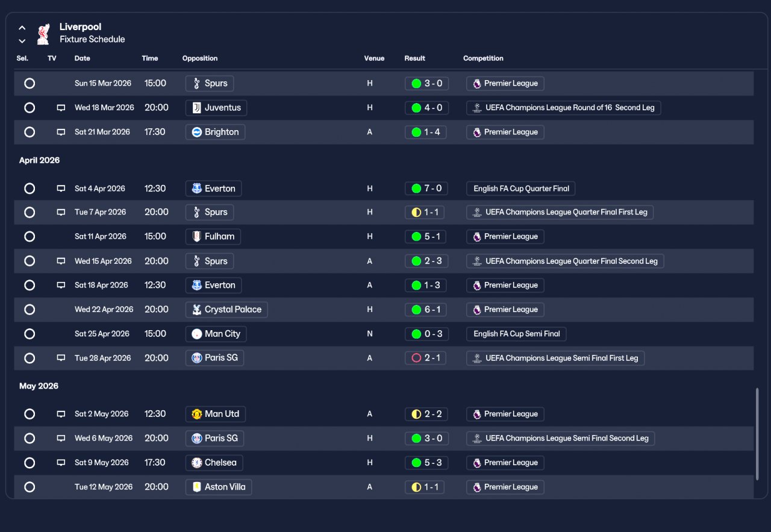
Task: Click TV icon for Man Utd match
Action: (61, 414)
